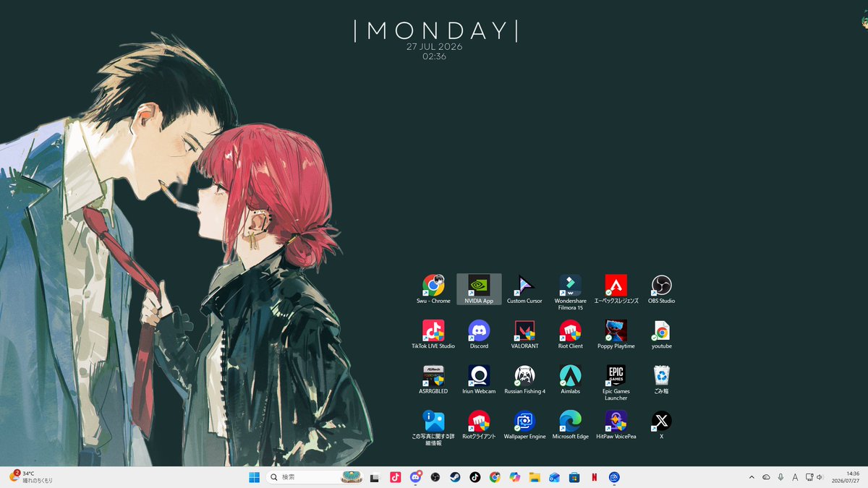Select TikTok LIVE Studio desktop icon
The image size is (868, 488).
433,335
